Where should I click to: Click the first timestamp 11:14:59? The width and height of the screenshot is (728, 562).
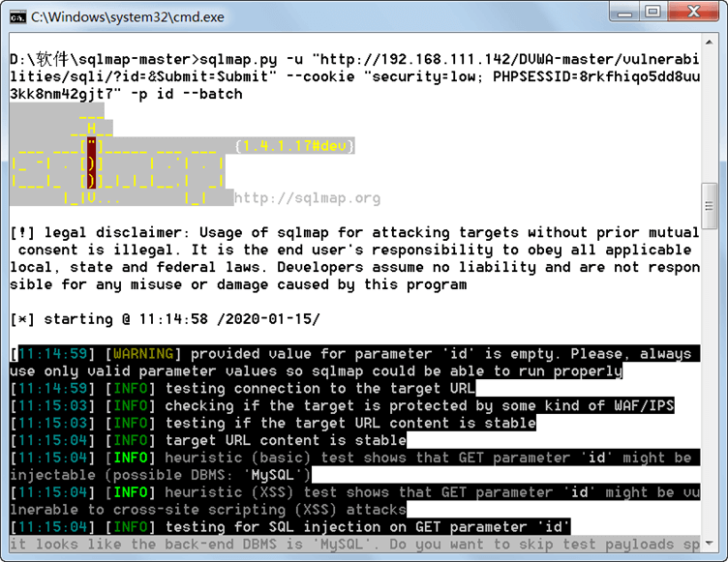pos(53,354)
